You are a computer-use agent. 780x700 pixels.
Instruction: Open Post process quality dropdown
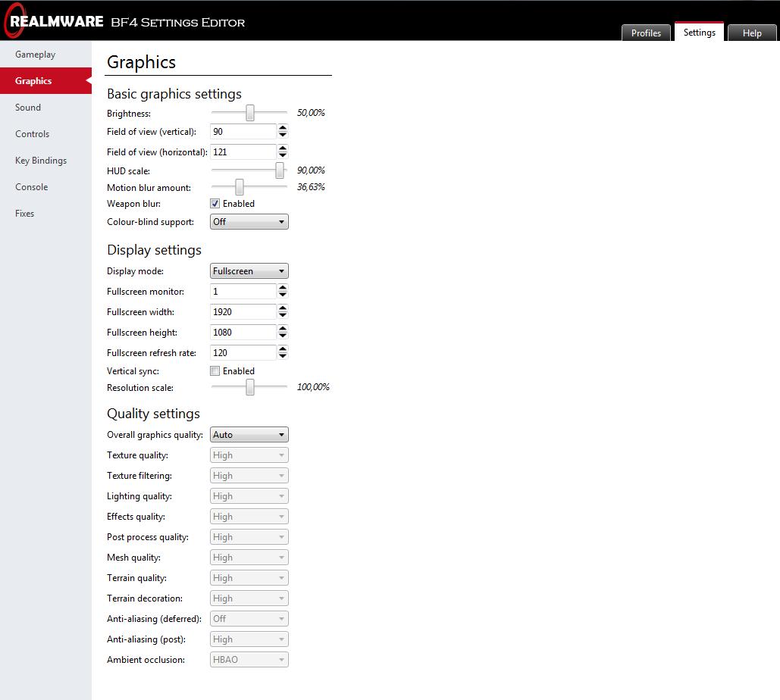tap(249, 537)
